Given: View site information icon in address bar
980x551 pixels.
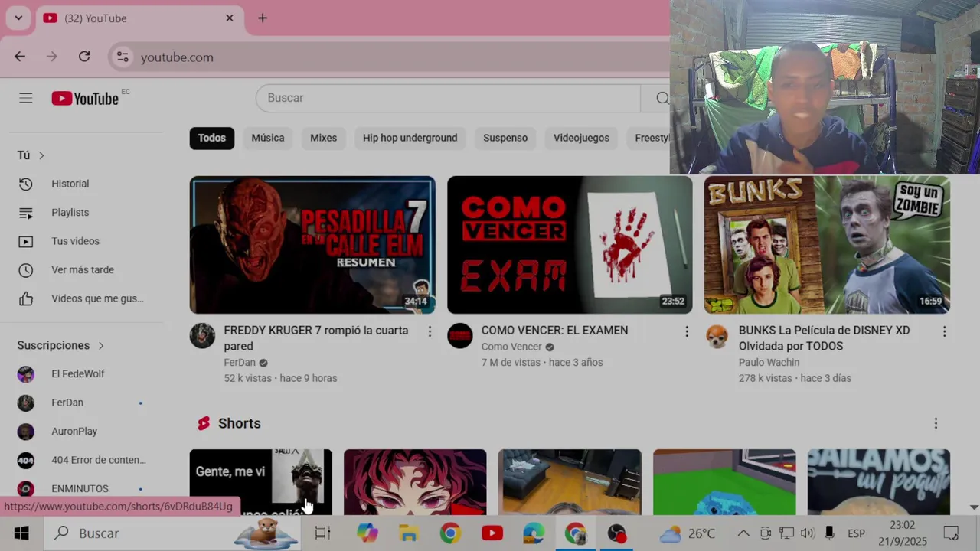Looking at the screenshot, I should [122, 57].
